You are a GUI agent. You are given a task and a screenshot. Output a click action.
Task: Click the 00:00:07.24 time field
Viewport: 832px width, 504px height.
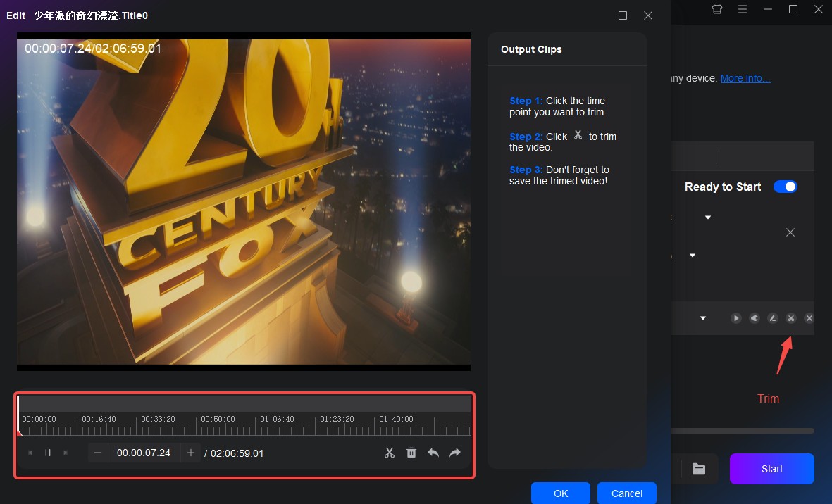click(x=144, y=453)
